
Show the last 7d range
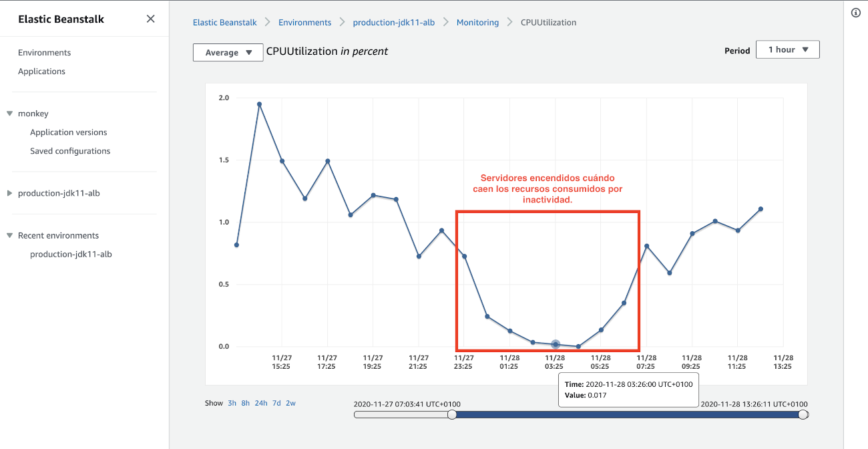point(276,404)
